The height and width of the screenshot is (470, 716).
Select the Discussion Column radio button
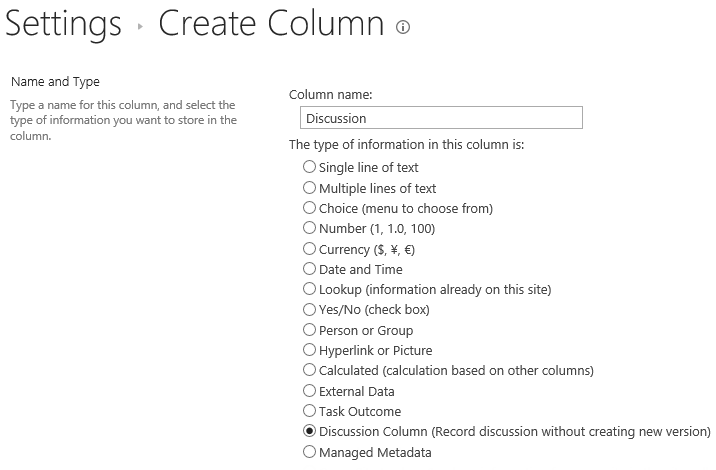pos(310,432)
